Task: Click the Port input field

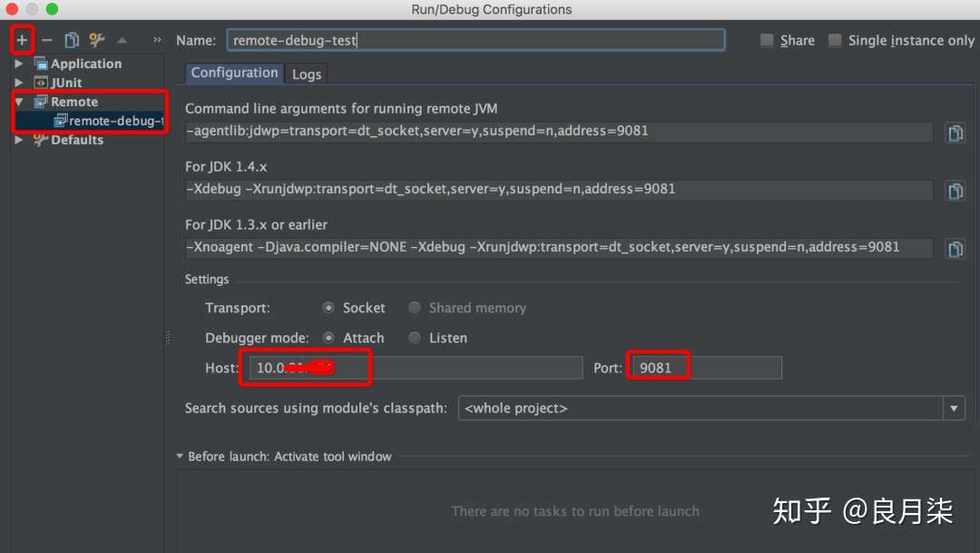Action: pyautogui.click(x=706, y=368)
